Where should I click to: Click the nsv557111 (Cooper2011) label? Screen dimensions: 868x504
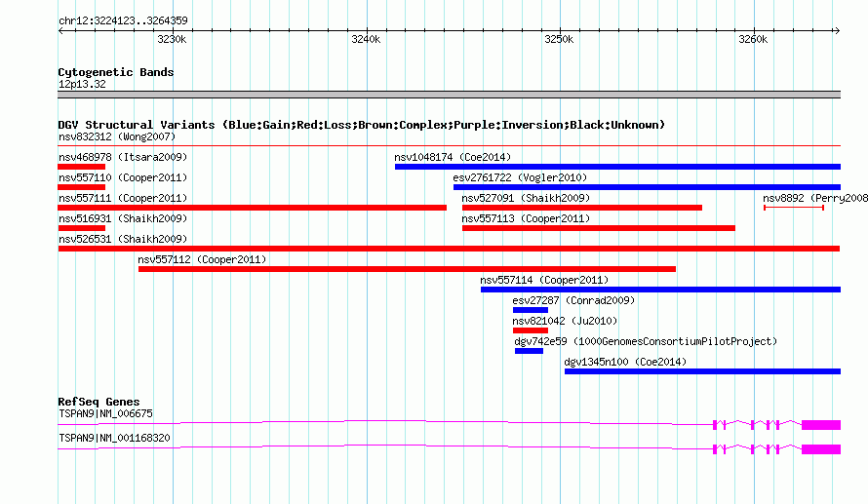[x=123, y=198]
